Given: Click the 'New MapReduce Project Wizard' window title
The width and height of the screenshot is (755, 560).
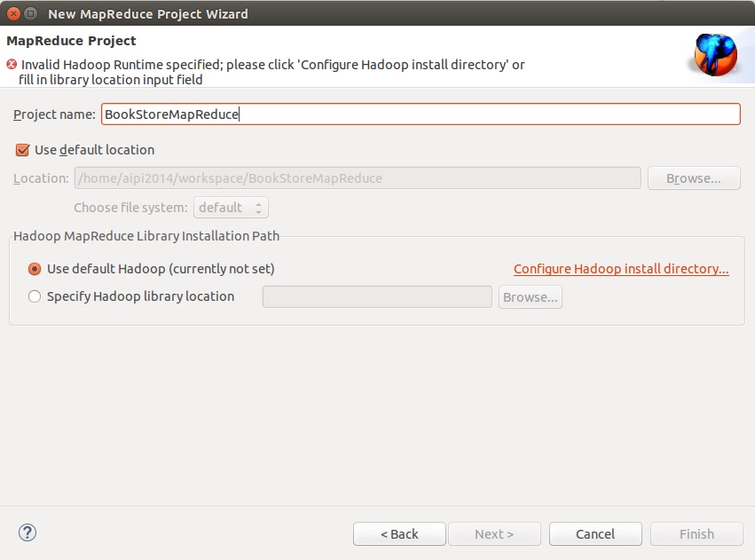Looking at the screenshot, I should tap(148, 14).
